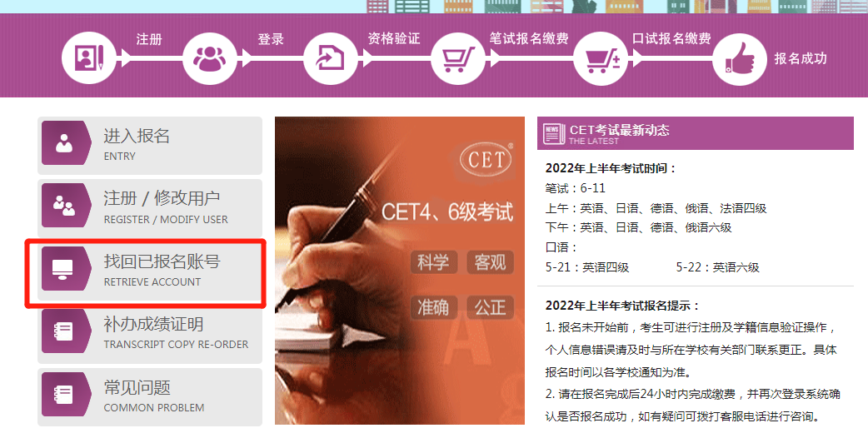Click the purple person icon beside 进入报名
This screenshot has height=428, width=868.
[64, 143]
